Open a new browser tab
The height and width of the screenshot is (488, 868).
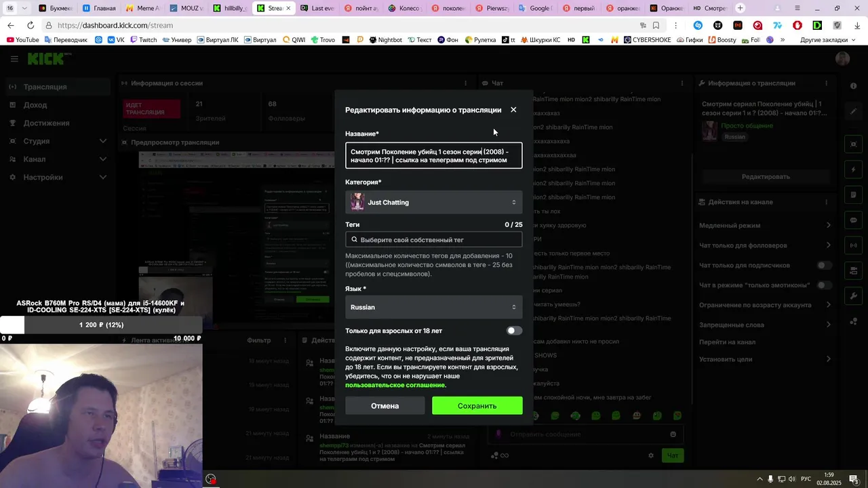(x=740, y=8)
